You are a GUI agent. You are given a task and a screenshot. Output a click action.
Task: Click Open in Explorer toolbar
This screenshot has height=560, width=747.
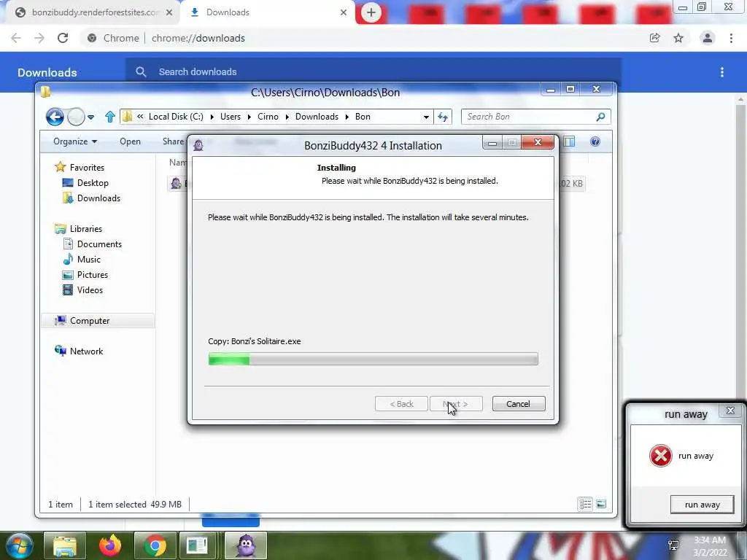130,141
